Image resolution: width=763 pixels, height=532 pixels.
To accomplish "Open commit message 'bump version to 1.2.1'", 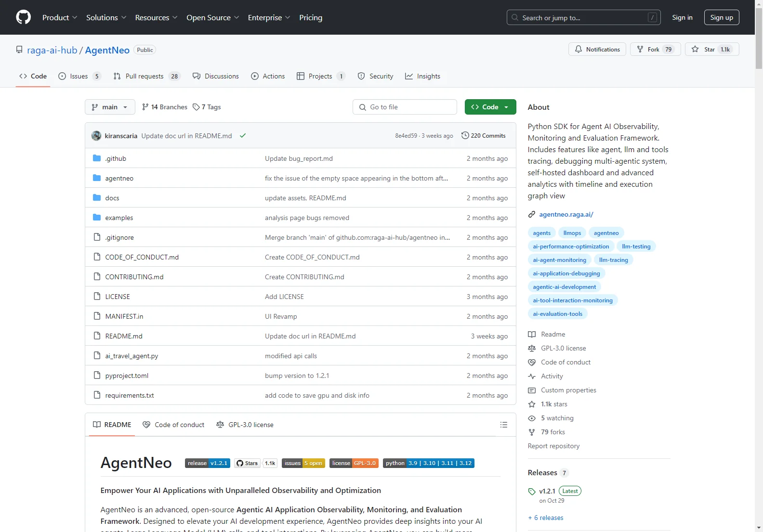I will pos(297,376).
